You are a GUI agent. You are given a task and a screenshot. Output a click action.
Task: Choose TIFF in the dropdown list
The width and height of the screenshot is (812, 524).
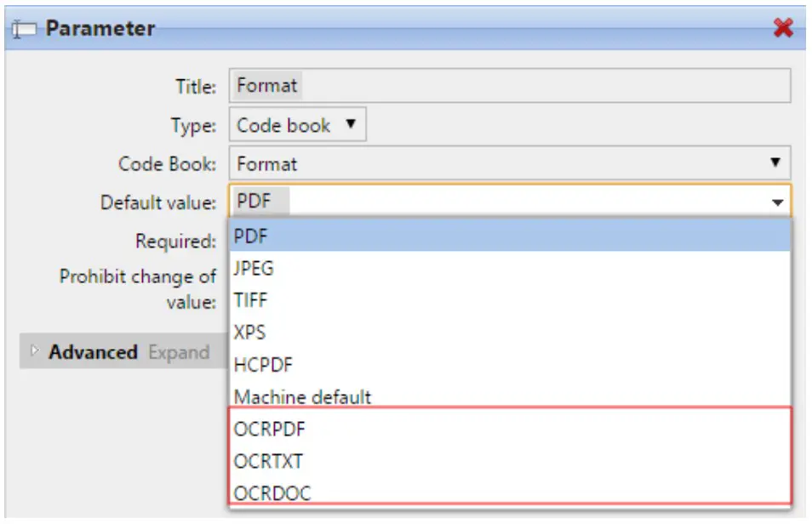509,300
